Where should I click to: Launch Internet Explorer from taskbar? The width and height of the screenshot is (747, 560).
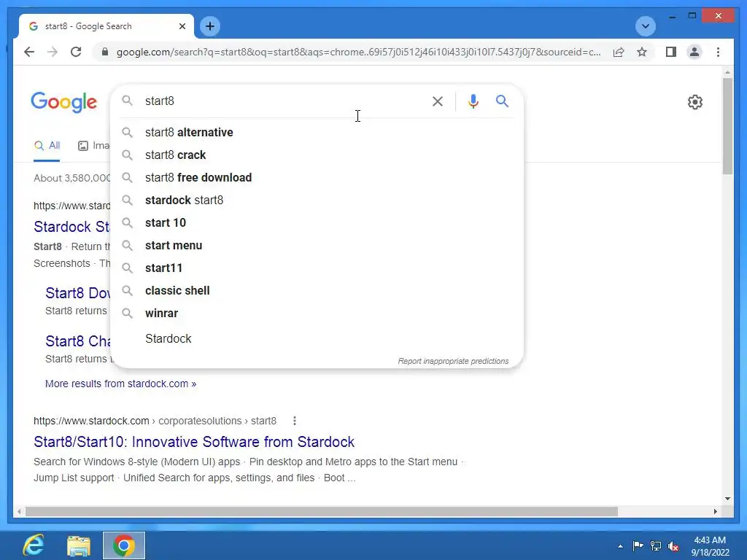click(x=34, y=545)
